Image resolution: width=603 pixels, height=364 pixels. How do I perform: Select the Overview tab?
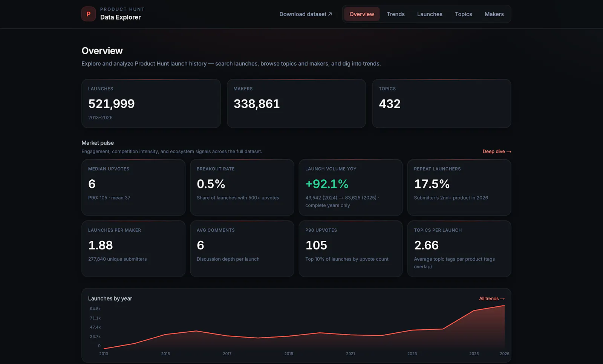(x=362, y=14)
